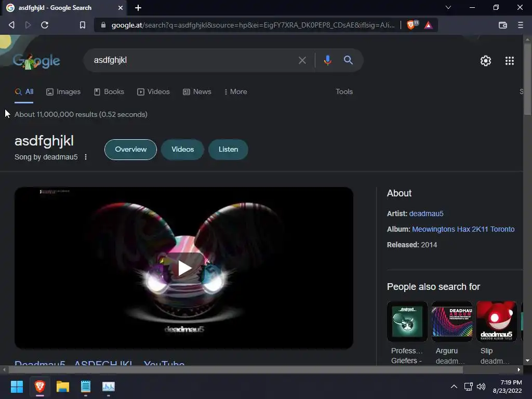Click the forward navigation arrow
This screenshot has height=399, width=532.
pos(28,25)
